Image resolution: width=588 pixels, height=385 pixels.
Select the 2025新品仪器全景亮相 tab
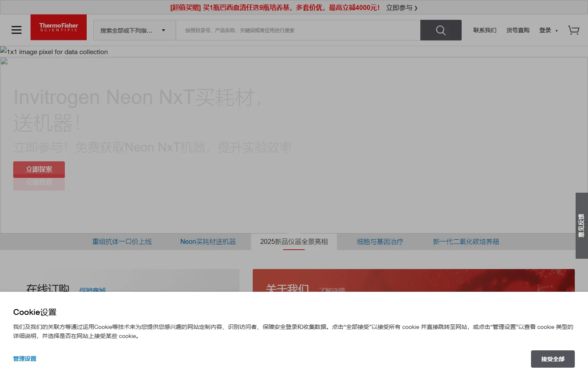click(x=294, y=242)
